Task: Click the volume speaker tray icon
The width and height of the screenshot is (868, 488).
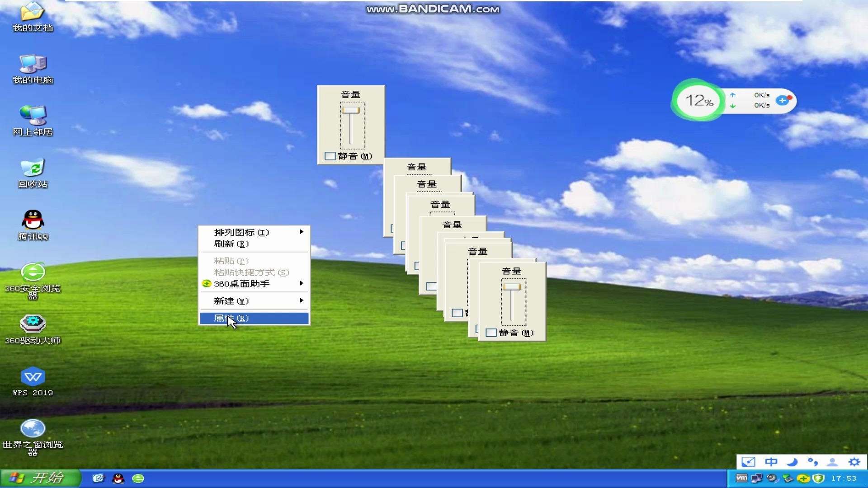Action: coord(772,478)
